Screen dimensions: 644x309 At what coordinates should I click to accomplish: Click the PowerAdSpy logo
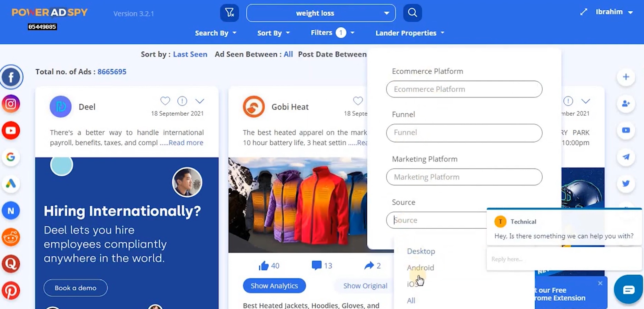tap(50, 12)
